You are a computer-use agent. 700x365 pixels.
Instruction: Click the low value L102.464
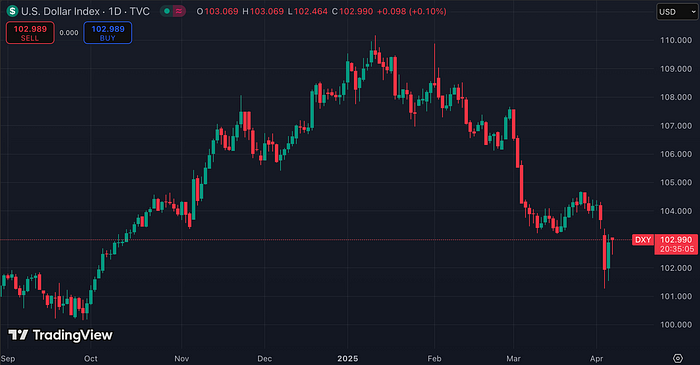308,12
